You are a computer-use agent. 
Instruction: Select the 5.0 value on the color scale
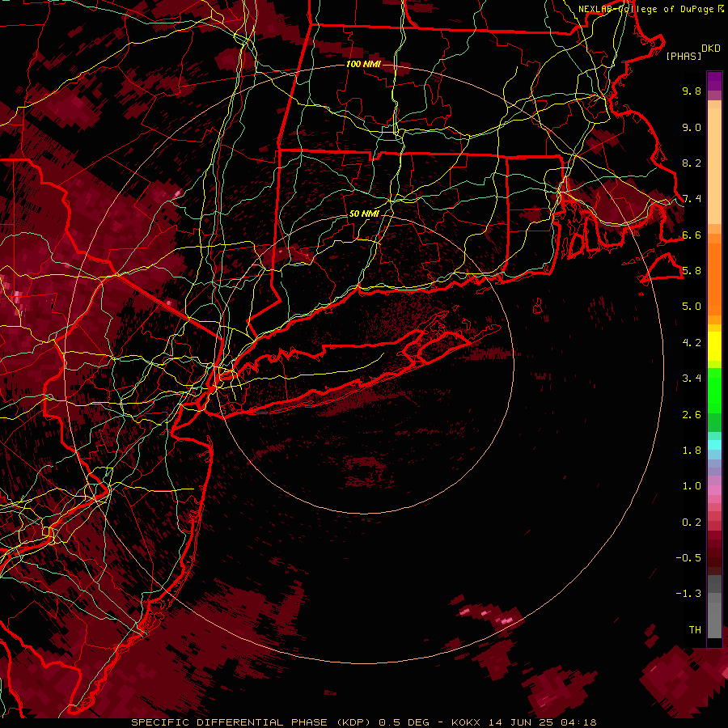(x=692, y=307)
